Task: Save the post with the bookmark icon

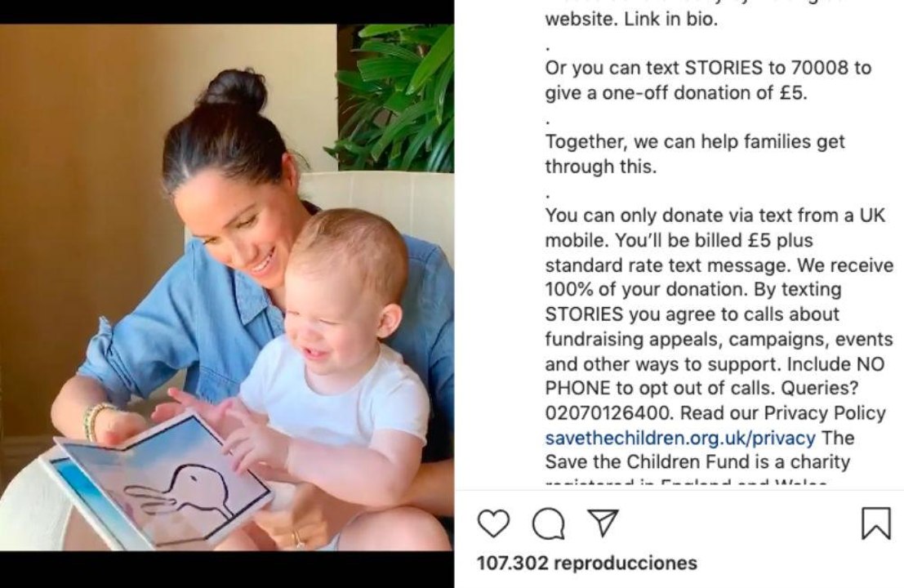Action: pyautogui.click(x=875, y=523)
